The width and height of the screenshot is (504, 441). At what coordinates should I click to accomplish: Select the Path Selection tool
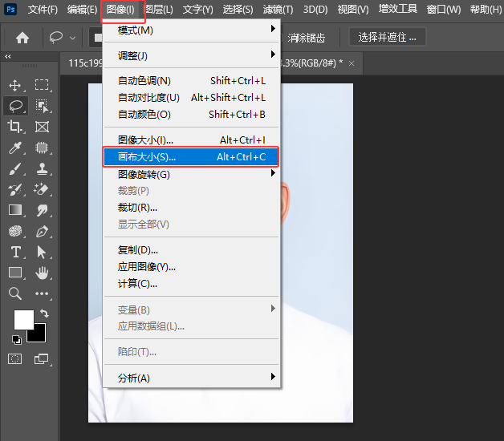42,252
